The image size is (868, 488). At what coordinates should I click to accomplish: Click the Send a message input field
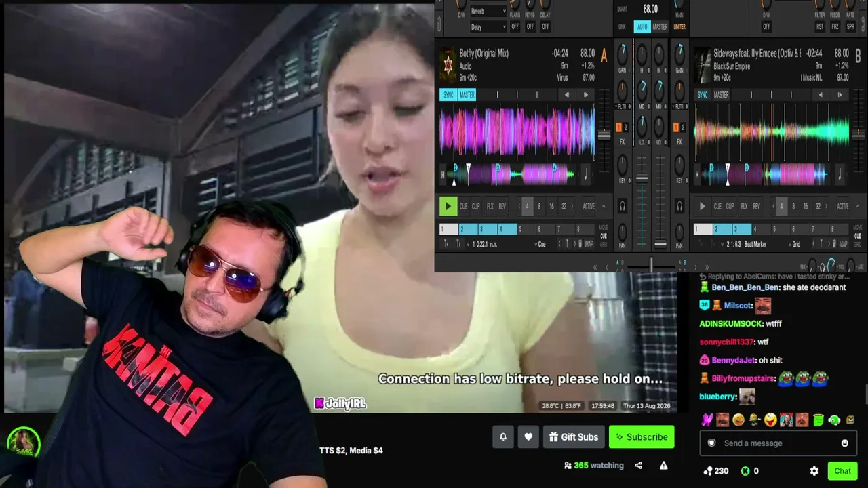778,443
